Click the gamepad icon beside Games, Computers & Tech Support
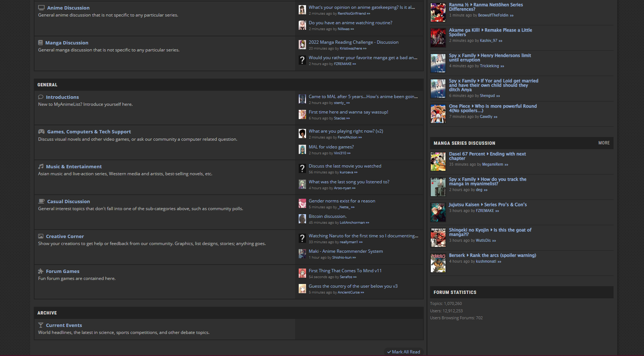 (x=41, y=132)
